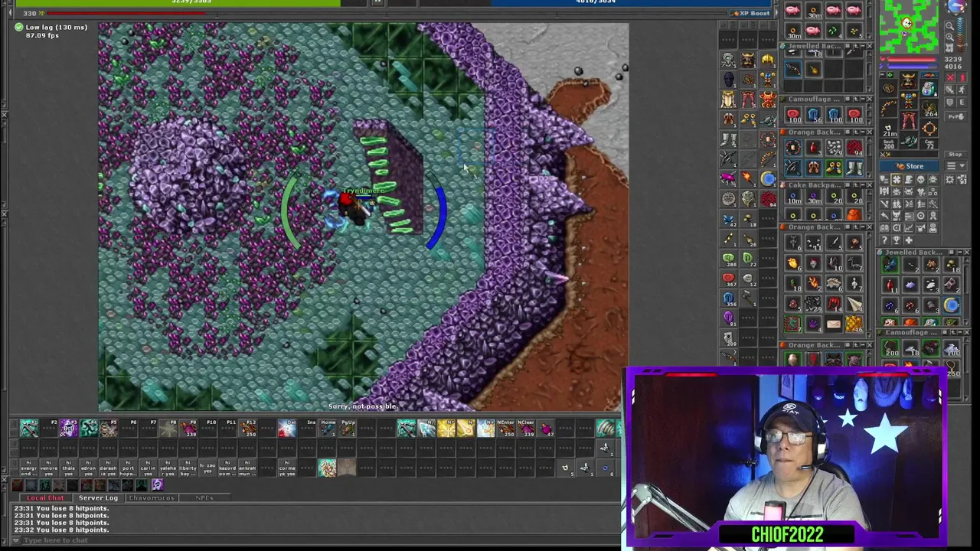Click the Low lag status indicator
This screenshot has width=980, height=551.
pyautogui.click(x=52, y=28)
